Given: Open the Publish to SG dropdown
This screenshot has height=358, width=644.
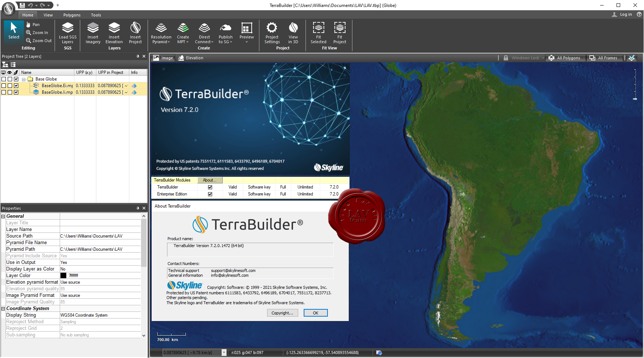Looking at the screenshot, I should 226,33.
